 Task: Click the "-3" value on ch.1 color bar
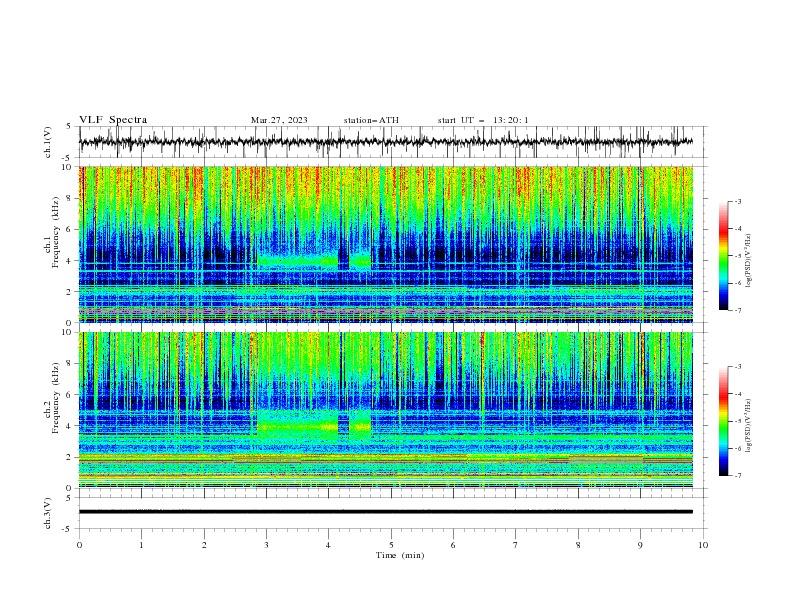coord(737,201)
